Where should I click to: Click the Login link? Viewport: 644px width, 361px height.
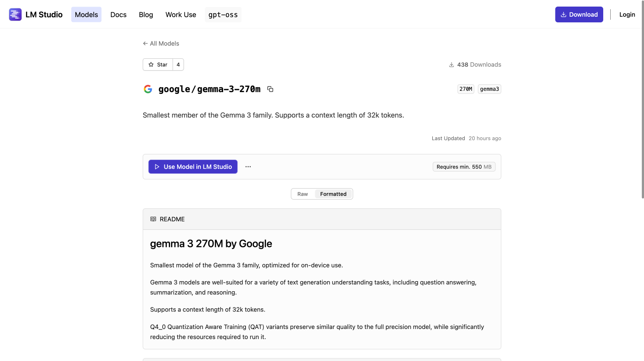[x=627, y=14]
